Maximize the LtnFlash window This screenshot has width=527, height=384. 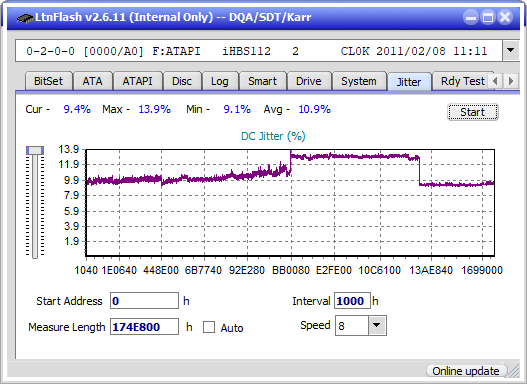pyautogui.click(x=488, y=17)
